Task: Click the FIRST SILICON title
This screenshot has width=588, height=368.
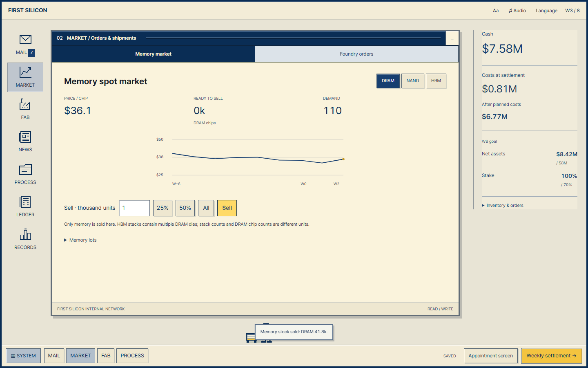Action: [28, 10]
